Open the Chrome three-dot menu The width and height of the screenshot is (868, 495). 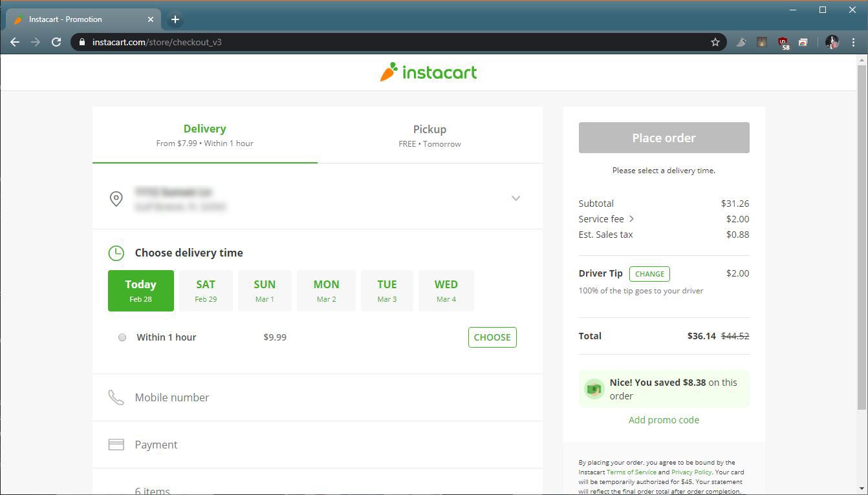(x=854, y=42)
